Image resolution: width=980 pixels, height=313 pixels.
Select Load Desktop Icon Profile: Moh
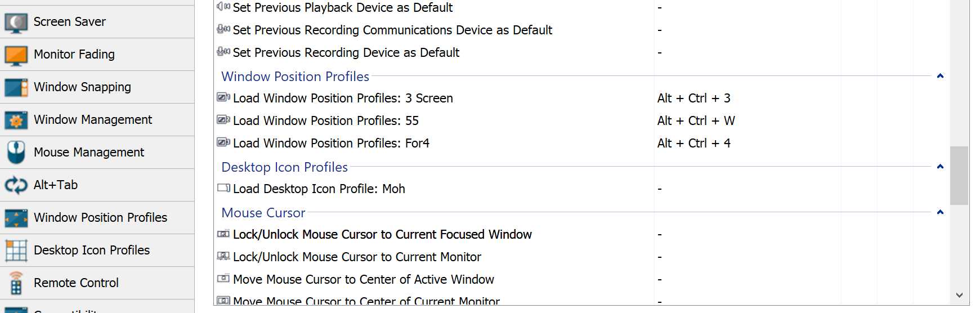pos(319,189)
